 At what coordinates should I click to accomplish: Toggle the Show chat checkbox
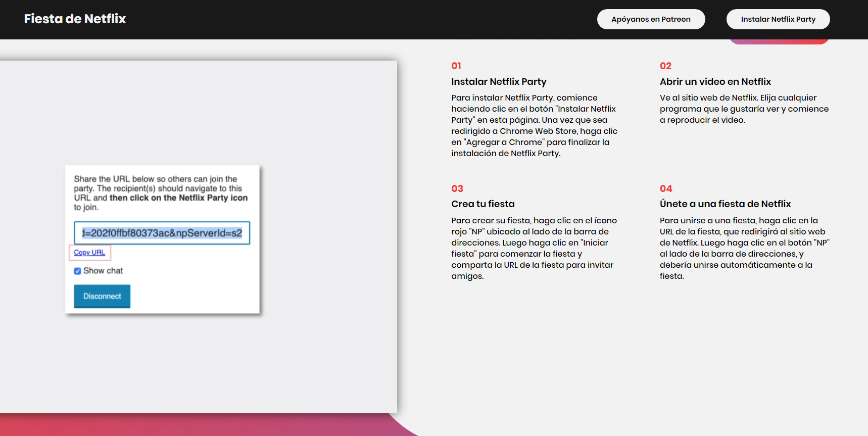point(77,271)
